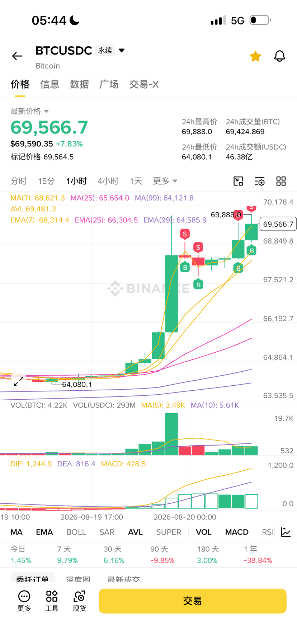Toggle the AVL indicator
Image resolution: width=297 pixels, height=644 pixels.
(x=135, y=532)
